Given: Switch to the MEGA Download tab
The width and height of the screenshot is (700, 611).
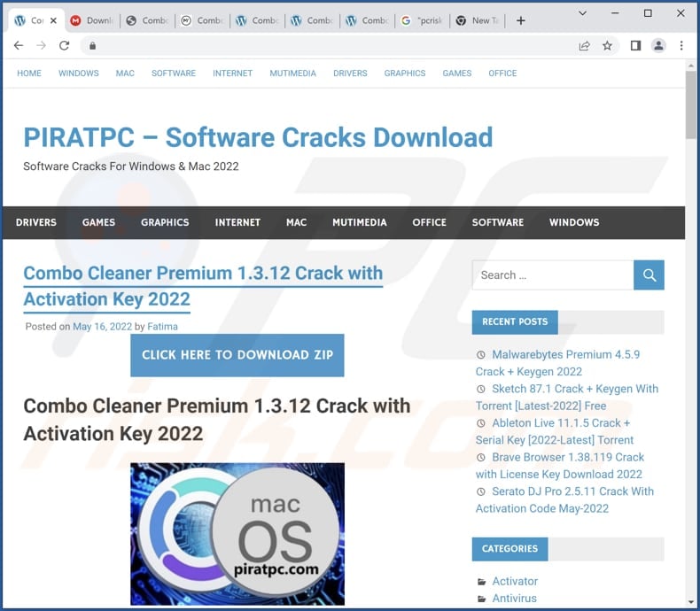Looking at the screenshot, I should coord(92,20).
